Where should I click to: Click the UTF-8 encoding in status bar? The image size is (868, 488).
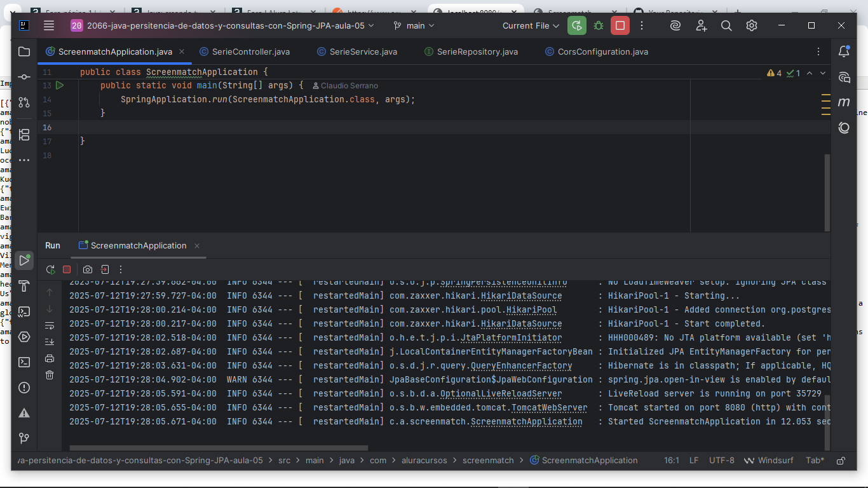[722, 460]
